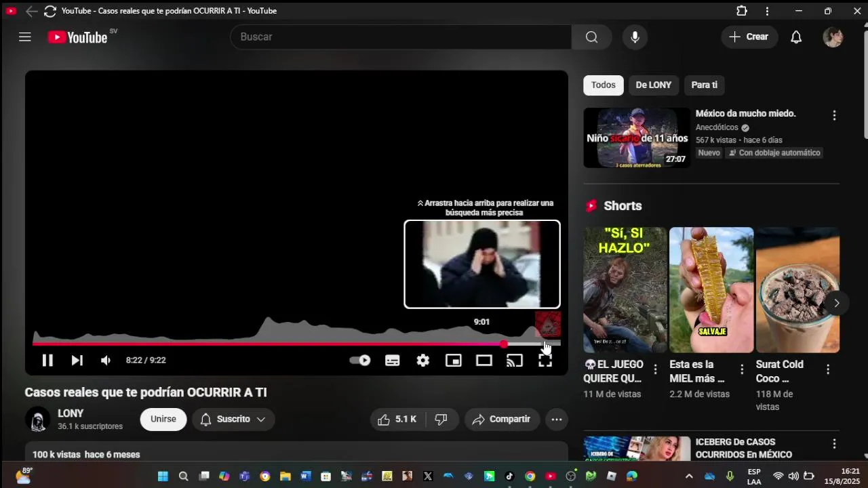
Task: Open the browser extensions puzzle icon
Action: (x=742, y=11)
